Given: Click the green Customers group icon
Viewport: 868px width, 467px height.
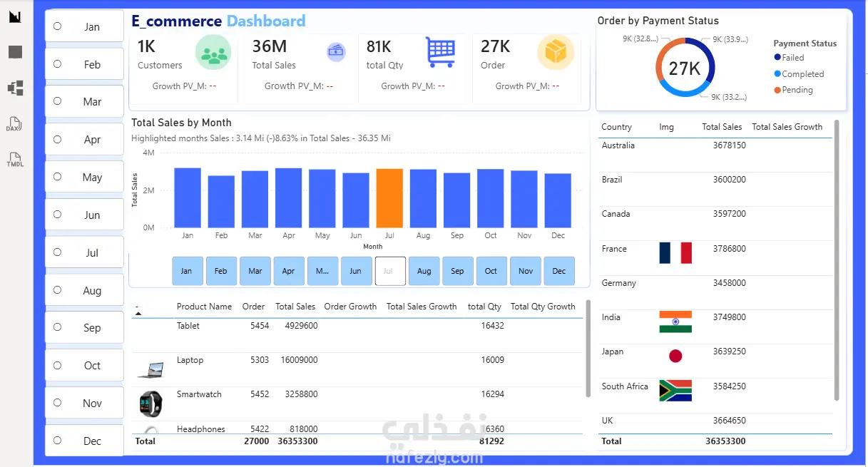Looking at the screenshot, I should click(x=213, y=53).
